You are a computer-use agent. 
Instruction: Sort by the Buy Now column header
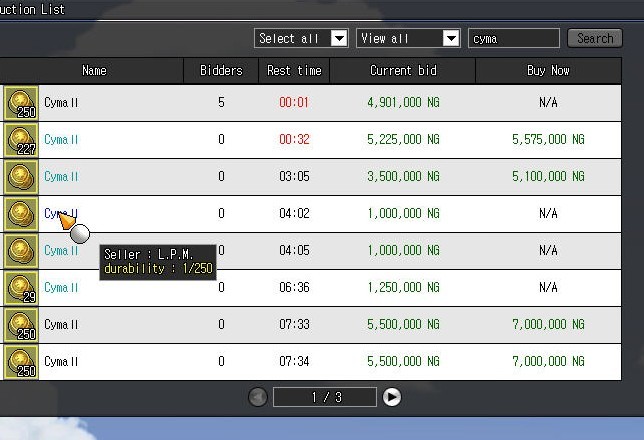pyautogui.click(x=548, y=71)
